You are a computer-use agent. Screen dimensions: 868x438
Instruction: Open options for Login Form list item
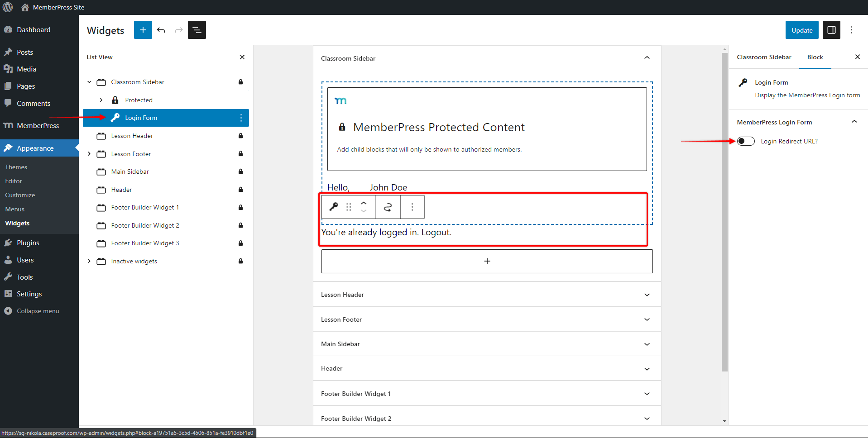click(x=241, y=118)
